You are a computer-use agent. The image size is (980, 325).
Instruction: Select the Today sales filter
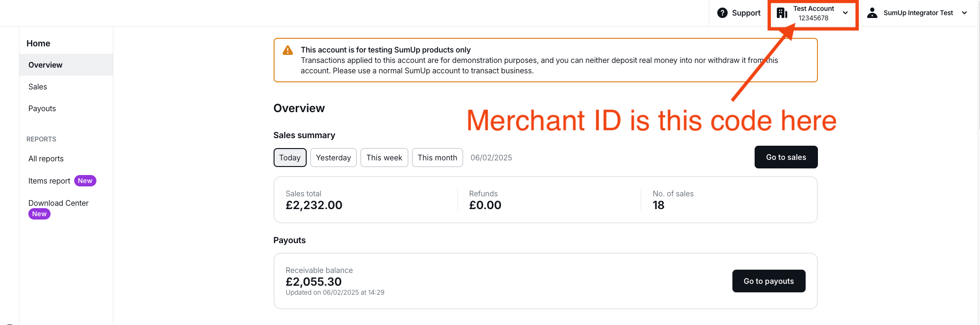tap(290, 158)
